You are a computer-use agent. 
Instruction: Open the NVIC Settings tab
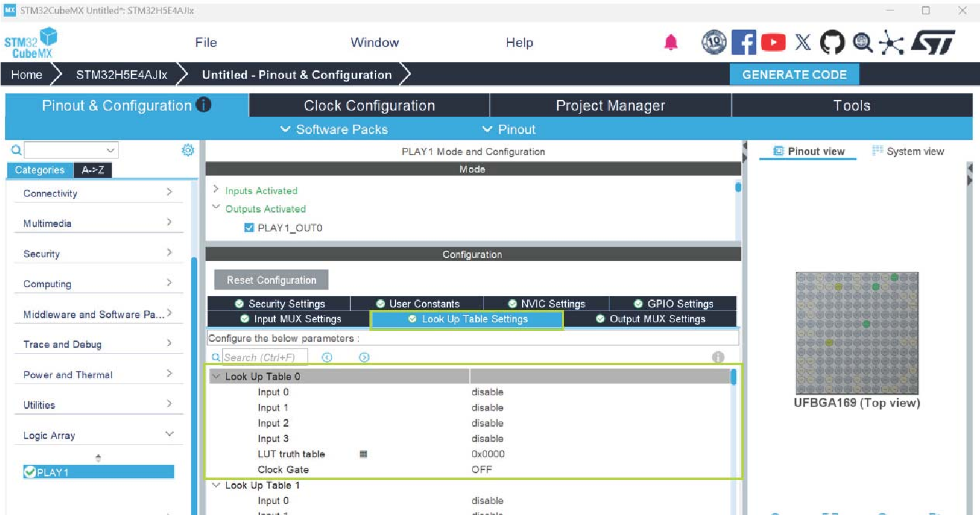pos(546,303)
